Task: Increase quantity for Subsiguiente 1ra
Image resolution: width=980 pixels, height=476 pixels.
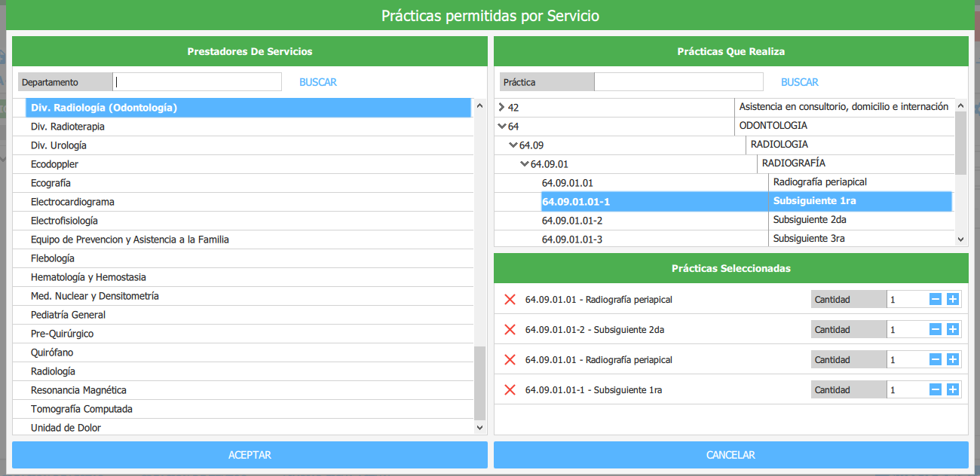Action: pos(952,390)
